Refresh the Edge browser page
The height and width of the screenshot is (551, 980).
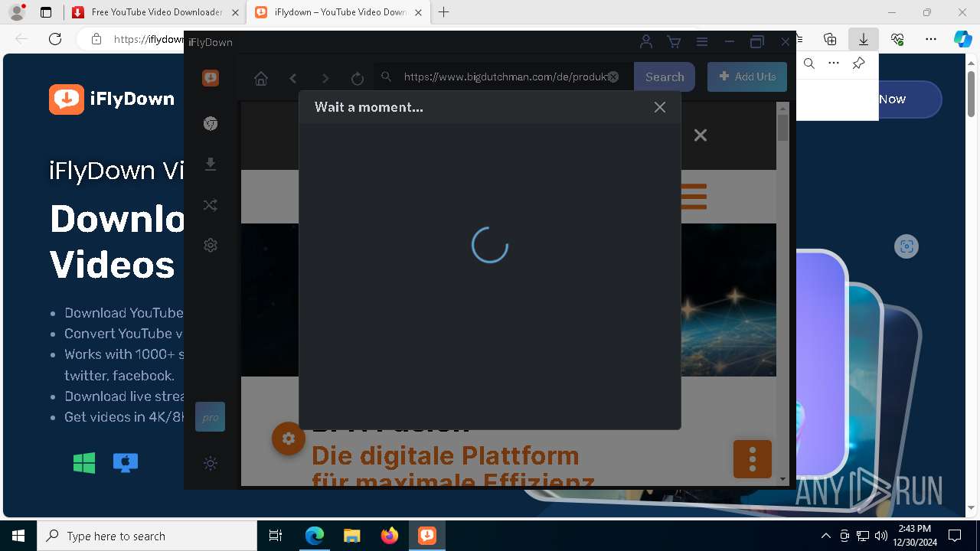pyautogui.click(x=55, y=39)
